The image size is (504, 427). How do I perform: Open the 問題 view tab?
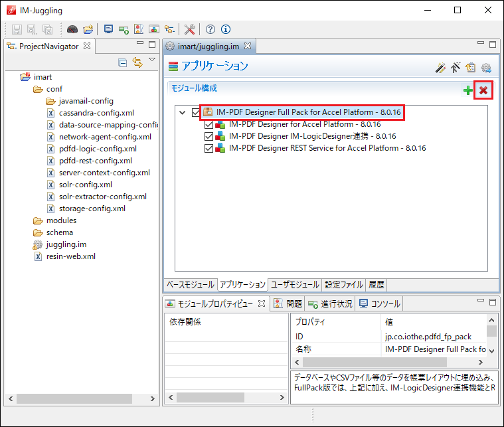[288, 303]
